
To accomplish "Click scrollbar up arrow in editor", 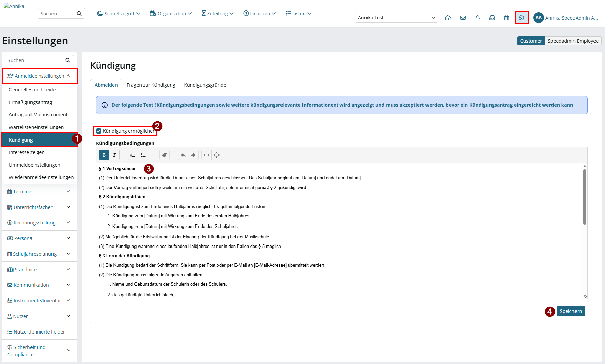I will 585,166.
